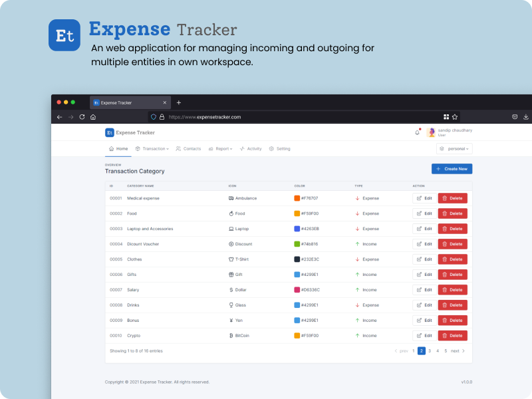This screenshot has width=532, height=399.
Task: Click the Create New button
Action: coord(452,168)
